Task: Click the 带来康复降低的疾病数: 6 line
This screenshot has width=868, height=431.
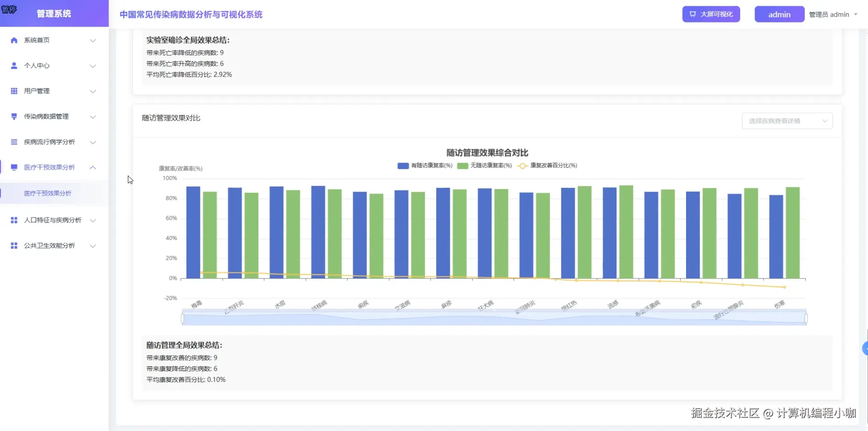Action: [182, 369]
